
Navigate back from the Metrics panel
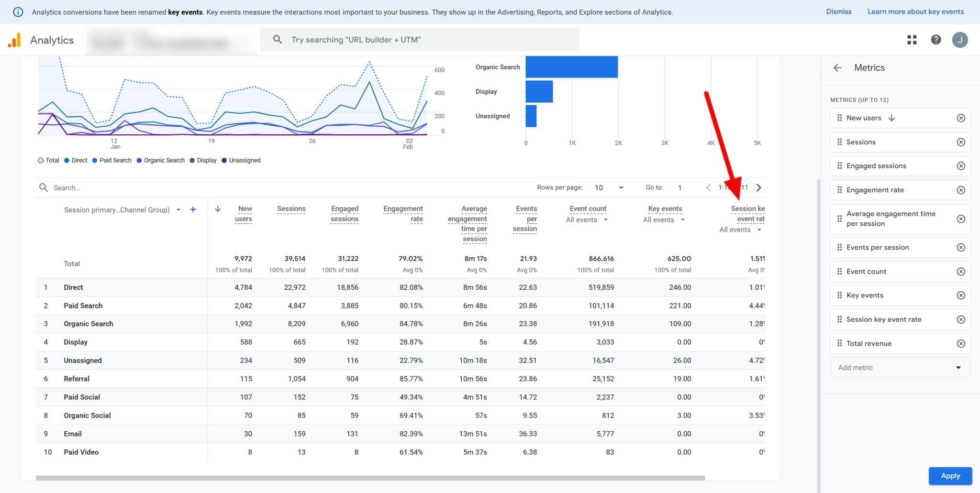(837, 67)
